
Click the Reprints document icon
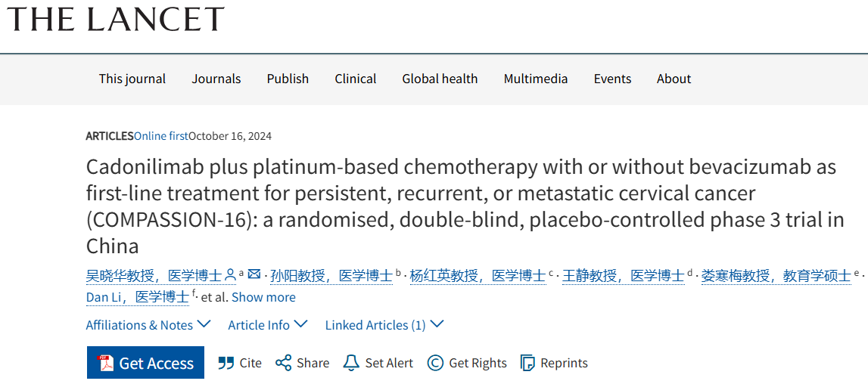pos(528,363)
